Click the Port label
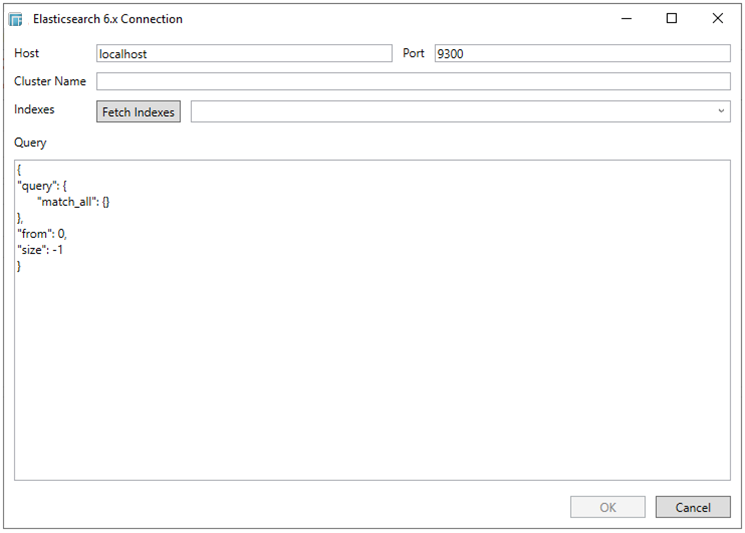The width and height of the screenshot is (745, 533). pyautogui.click(x=413, y=53)
